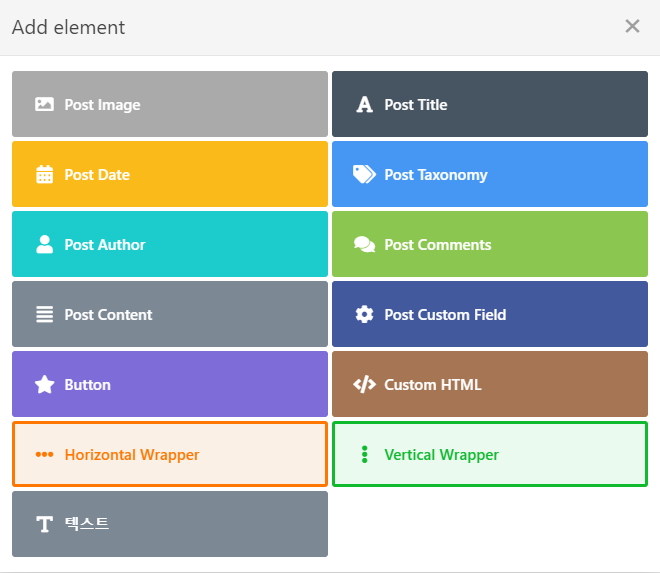
Task: Click the three vertical dots icon
Action: coord(364,454)
